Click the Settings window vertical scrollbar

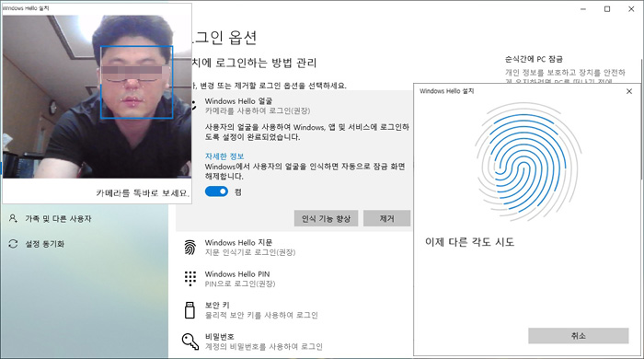click(641, 119)
